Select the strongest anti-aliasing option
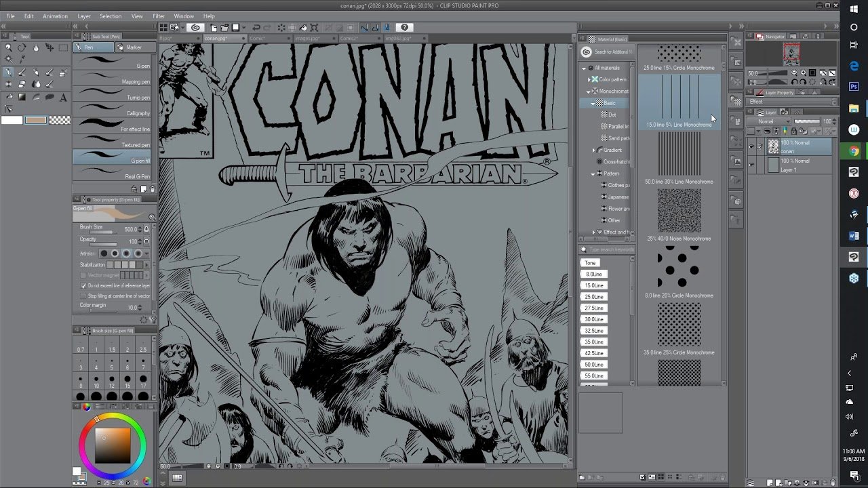The width and height of the screenshot is (868, 488). [x=138, y=253]
